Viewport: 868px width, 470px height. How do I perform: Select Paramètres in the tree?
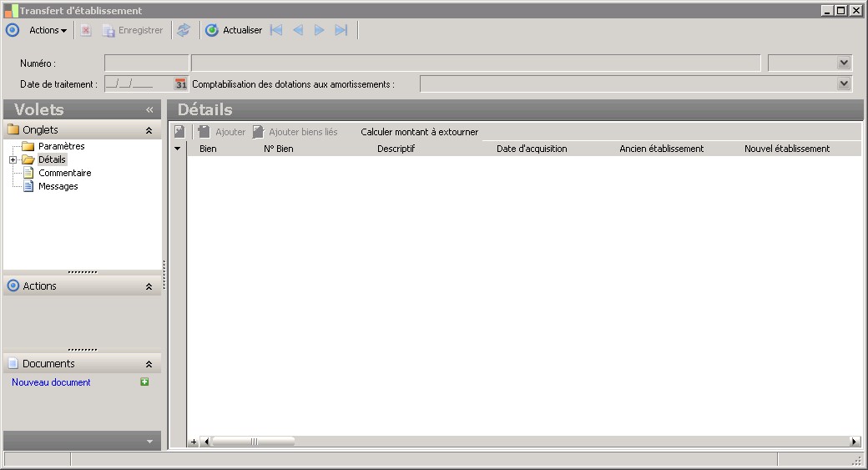[x=62, y=146]
